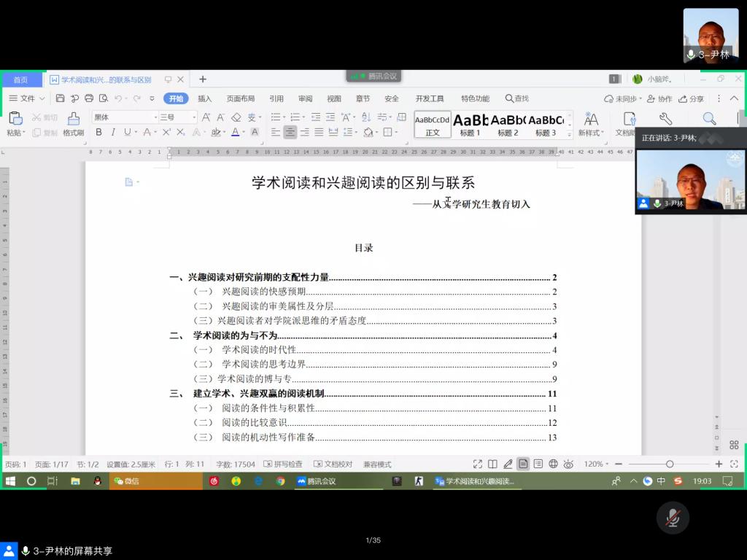Viewport: 747px width, 560px height.
Task: Toggle center alignment for paragraph
Action: click(x=290, y=132)
